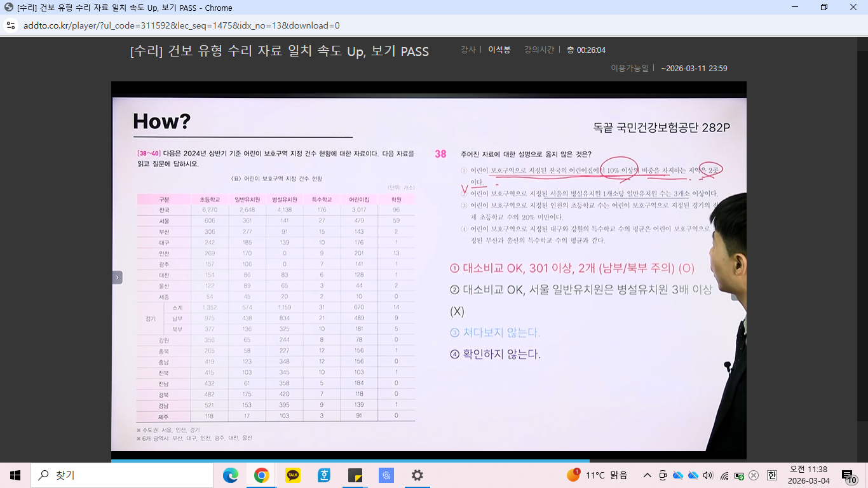The width and height of the screenshot is (868, 488).
Task: Open KakaoTalk from taskbar
Action: (x=293, y=475)
